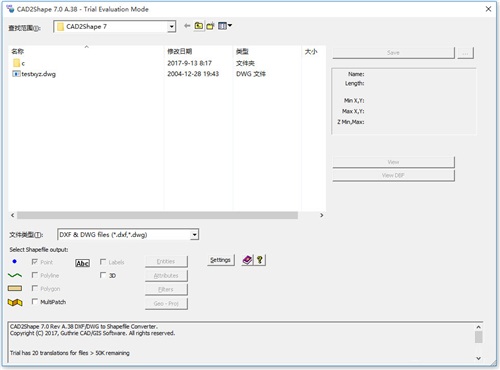Image resolution: width=500 pixels, height=370 pixels.
Task: Create a new folder icon
Action: pyautogui.click(x=210, y=26)
